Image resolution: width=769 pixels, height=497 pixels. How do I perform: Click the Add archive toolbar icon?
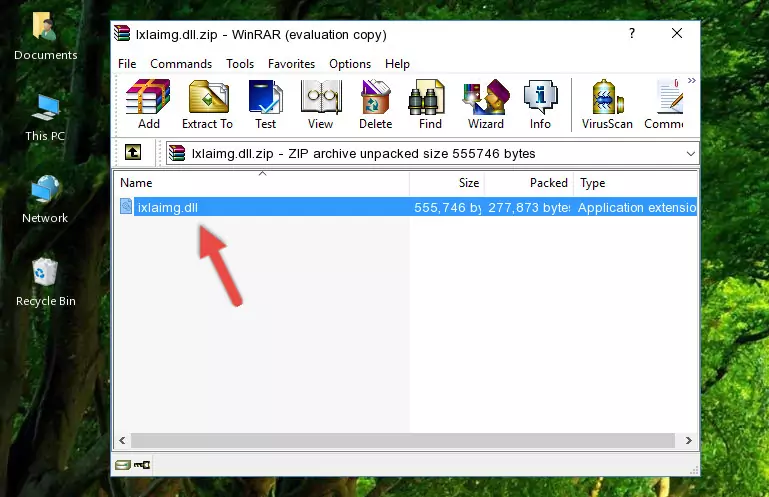(x=148, y=104)
